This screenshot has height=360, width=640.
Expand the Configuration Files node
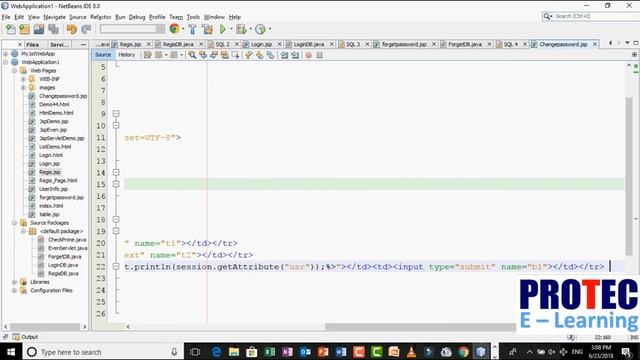(x=14, y=290)
